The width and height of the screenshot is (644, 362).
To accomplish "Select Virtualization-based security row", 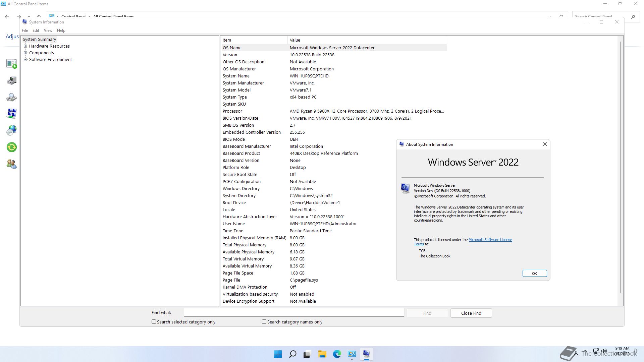I will pos(334,294).
